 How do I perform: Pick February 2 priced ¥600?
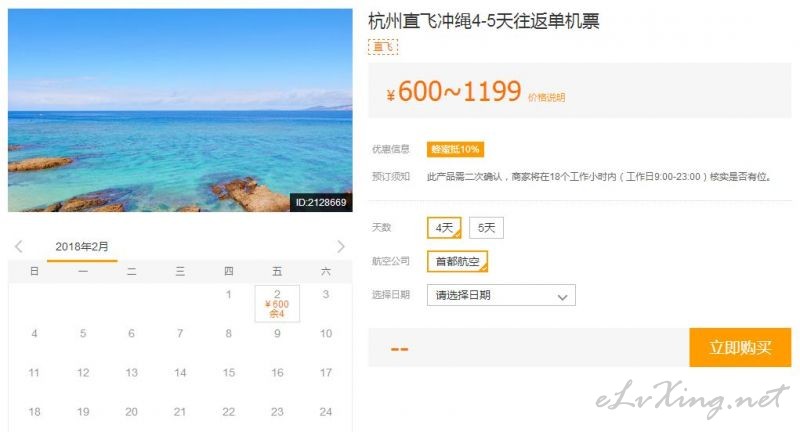point(277,303)
